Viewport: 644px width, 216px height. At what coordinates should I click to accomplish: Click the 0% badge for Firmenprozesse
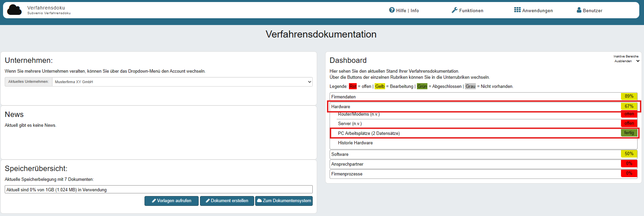629,173
